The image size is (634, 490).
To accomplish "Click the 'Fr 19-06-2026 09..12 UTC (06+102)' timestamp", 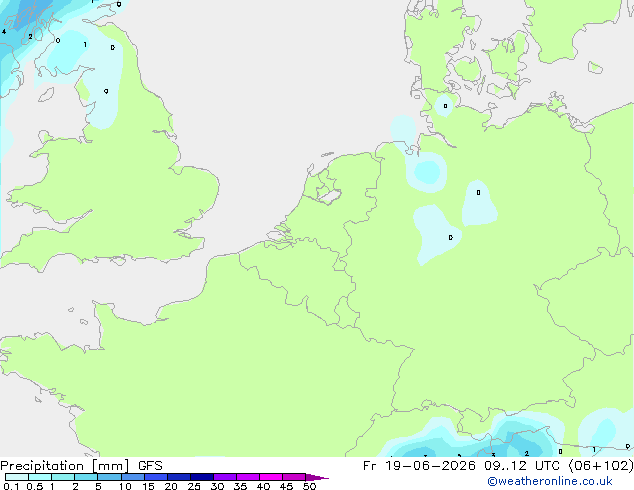I will tap(498, 466).
